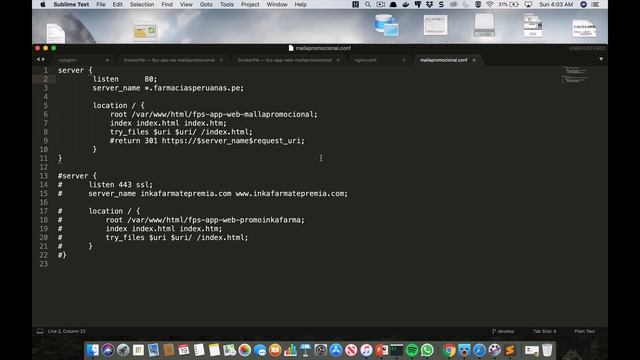Click the root fps-app-web-mallapromocional line
This screenshot has width=640, height=360.
213,114
